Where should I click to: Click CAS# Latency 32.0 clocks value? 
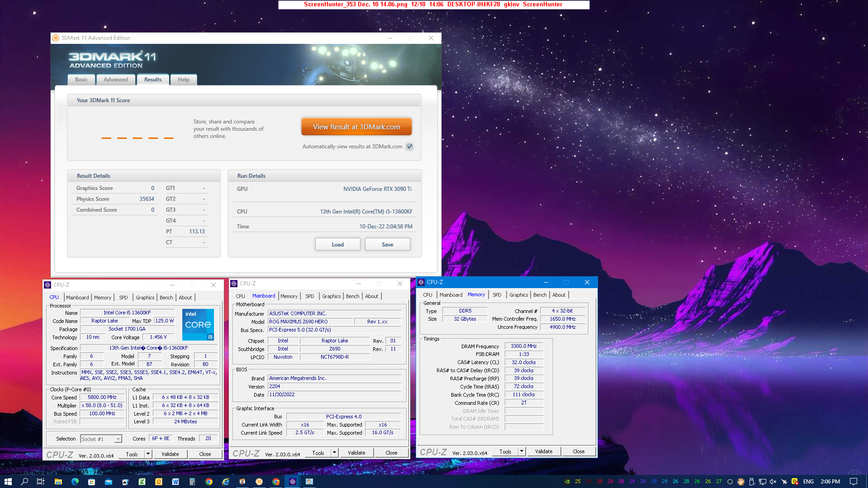524,362
